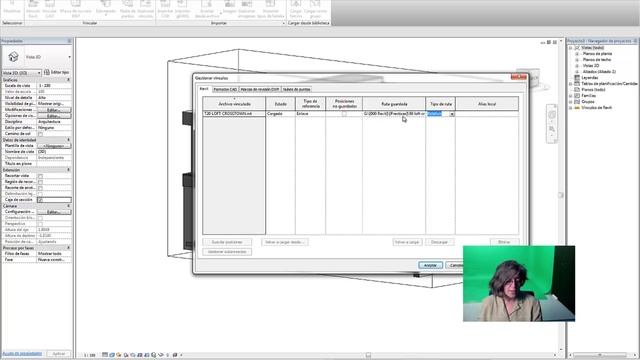The width and height of the screenshot is (640, 360).
Task: Collapse the Gráficos properties section
Action: (69, 80)
